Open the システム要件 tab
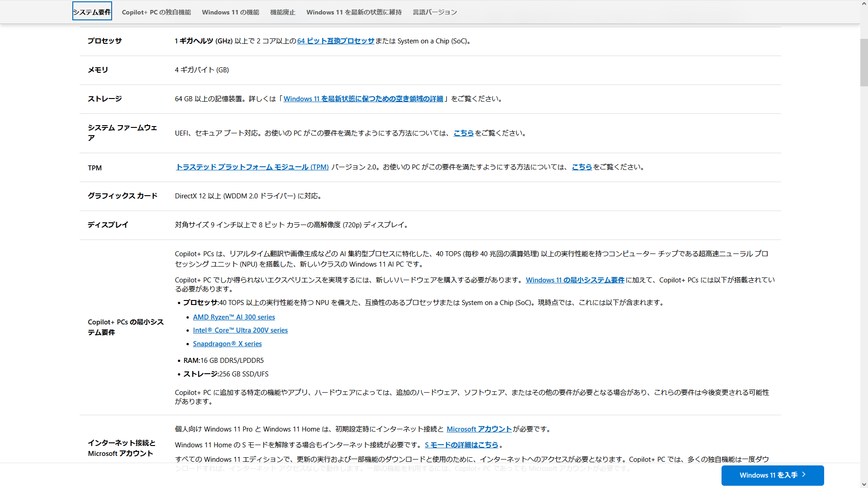This screenshot has height=488, width=868. tap(92, 12)
